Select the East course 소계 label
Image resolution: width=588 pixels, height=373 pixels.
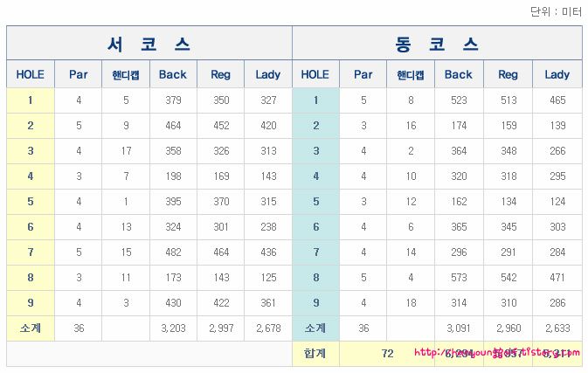tap(315, 328)
